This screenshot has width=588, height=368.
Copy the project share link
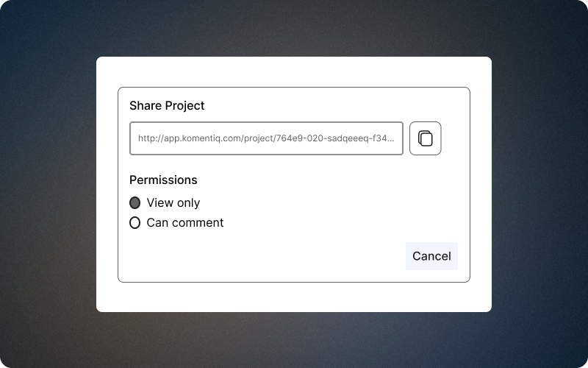425,138
